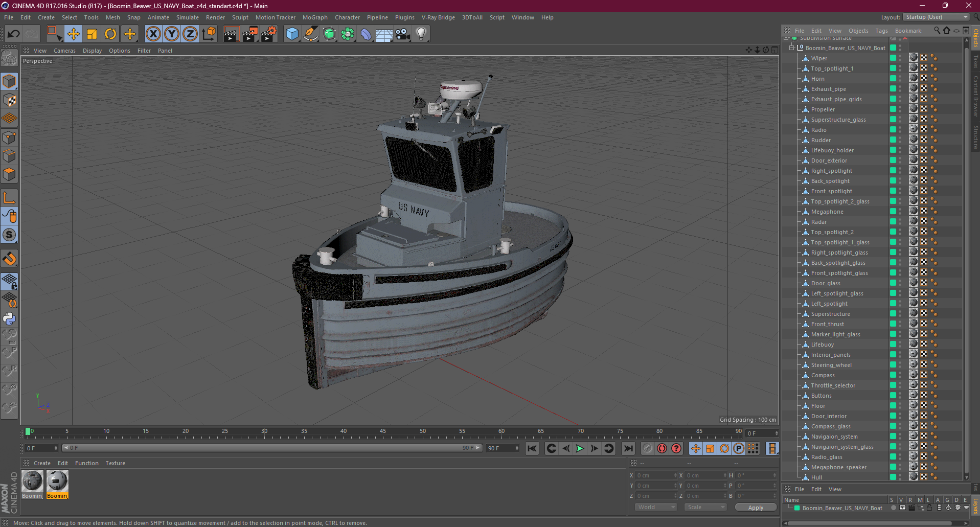This screenshot has height=527, width=980.
Task: Toggle Horn layer green square
Action: coord(893,78)
